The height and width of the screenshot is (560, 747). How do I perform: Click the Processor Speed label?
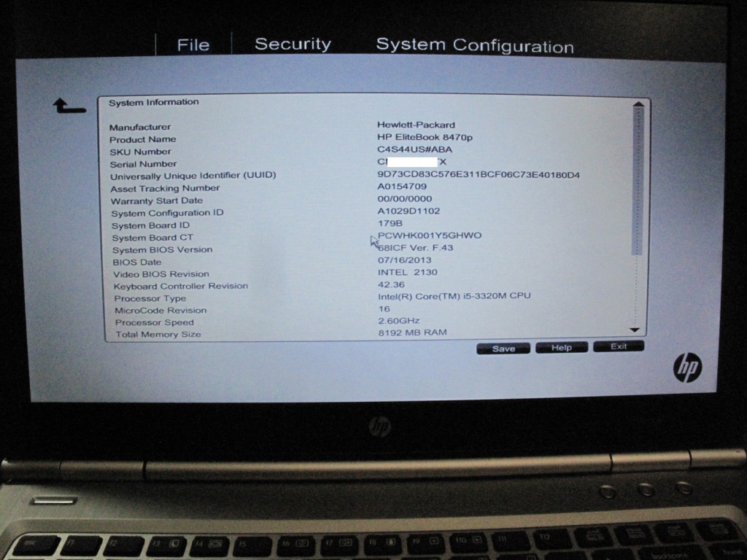click(155, 322)
